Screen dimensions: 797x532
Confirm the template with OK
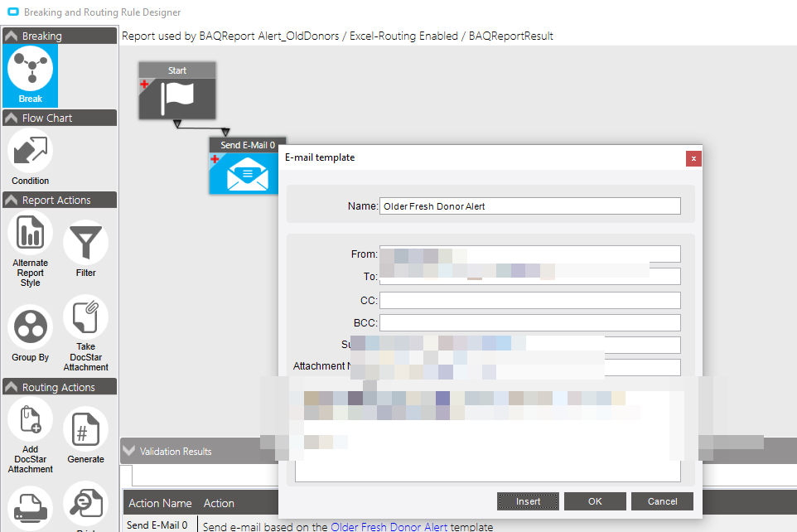(x=595, y=501)
